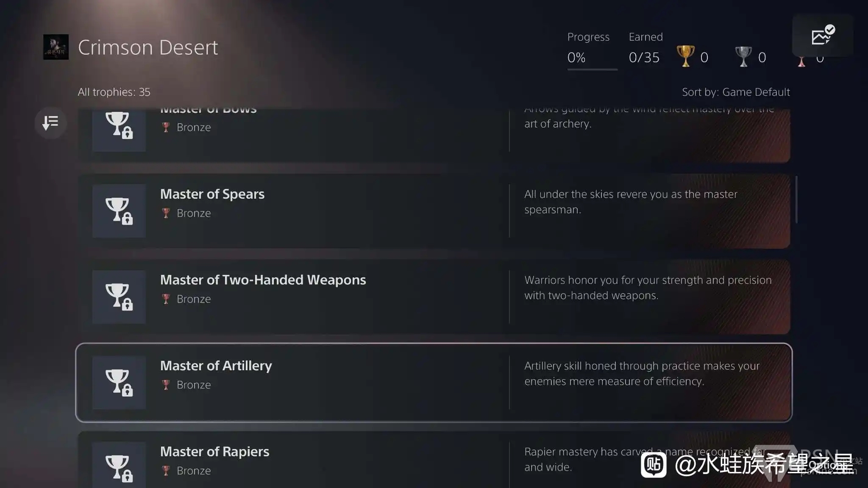Click the trophy progress bar under 0%
868x488 pixels.
(592, 69)
